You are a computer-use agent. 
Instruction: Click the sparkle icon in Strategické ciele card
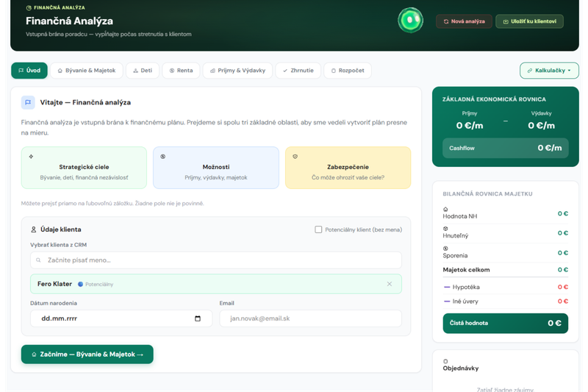(31, 157)
